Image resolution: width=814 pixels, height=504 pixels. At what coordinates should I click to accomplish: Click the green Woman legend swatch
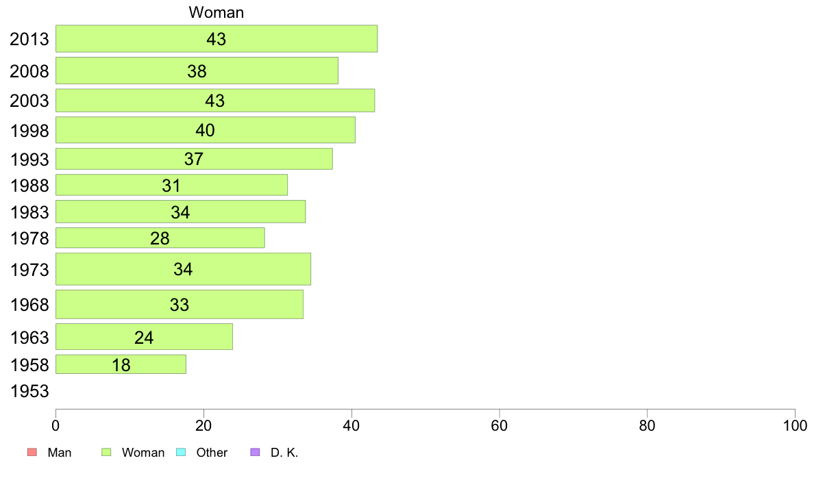tap(106, 452)
